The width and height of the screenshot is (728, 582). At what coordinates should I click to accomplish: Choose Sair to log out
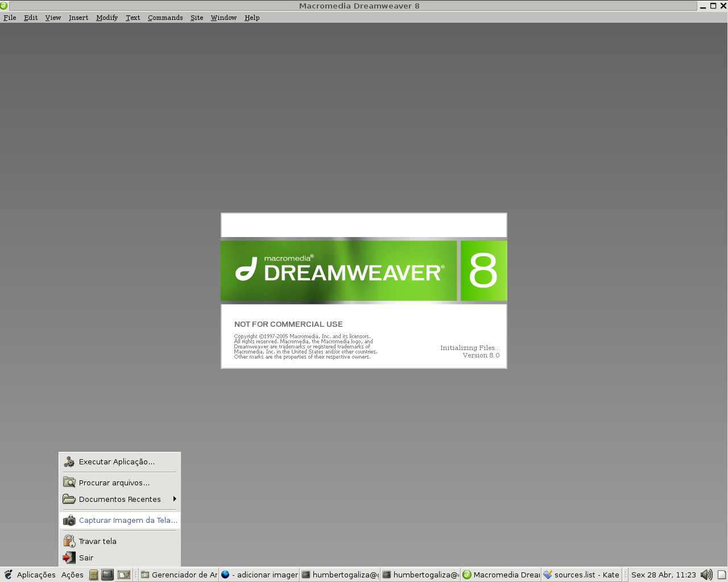(120, 558)
